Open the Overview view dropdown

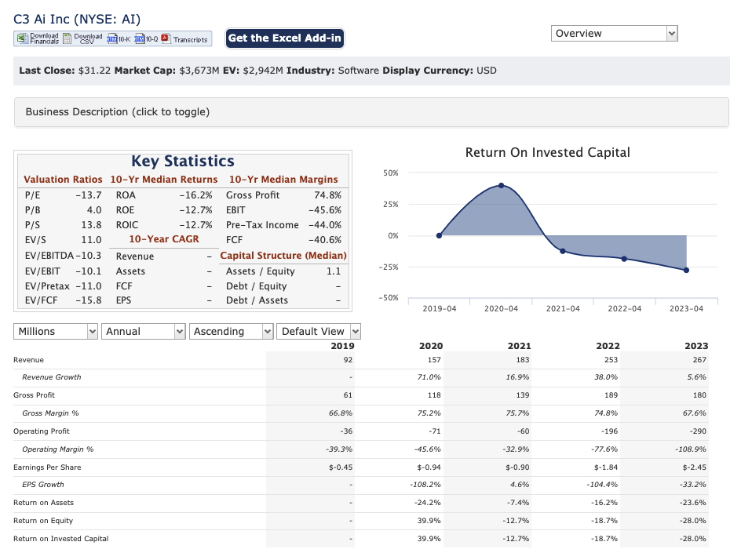tap(615, 34)
